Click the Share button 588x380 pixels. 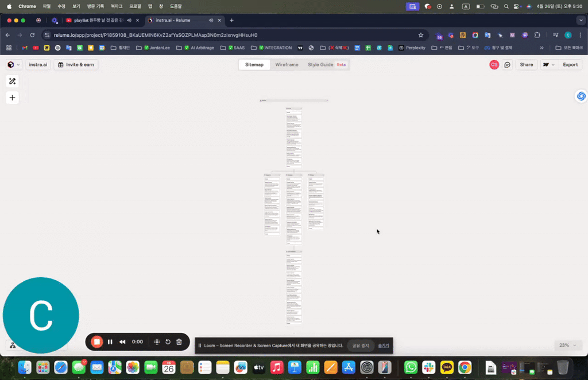(x=526, y=65)
